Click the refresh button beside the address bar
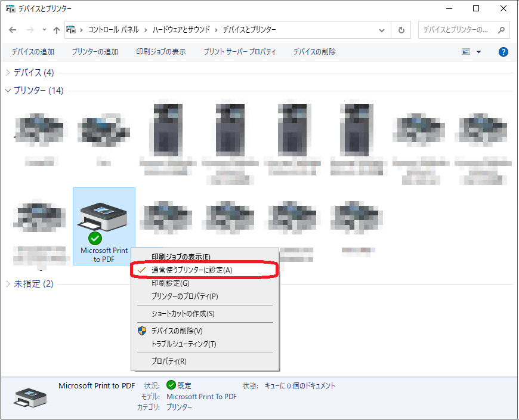519x420 pixels. (401, 30)
